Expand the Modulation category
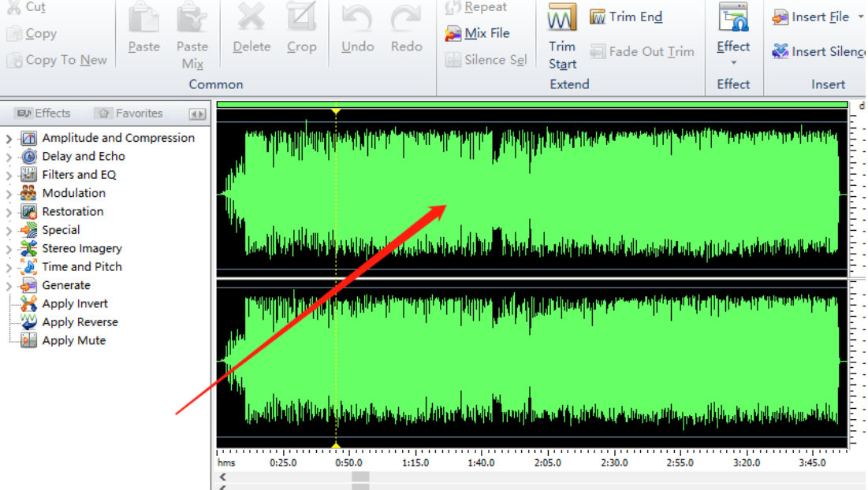This screenshot has width=868, height=490. pos(9,194)
